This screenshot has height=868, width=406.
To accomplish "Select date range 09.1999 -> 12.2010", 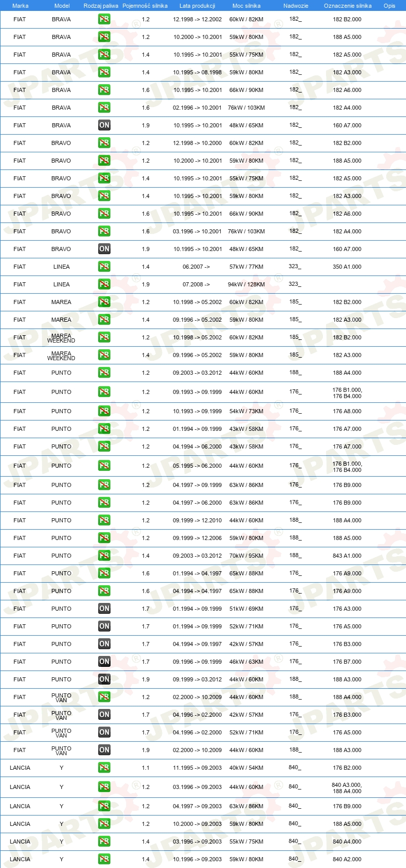I will [197, 520].
